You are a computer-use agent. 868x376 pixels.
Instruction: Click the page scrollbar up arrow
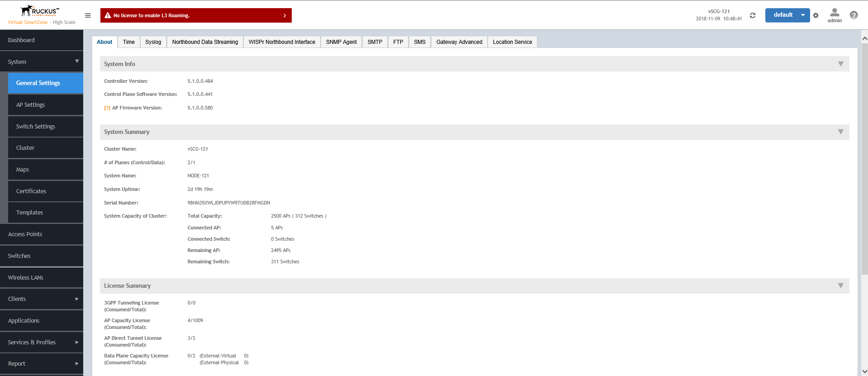coord(864,38)
